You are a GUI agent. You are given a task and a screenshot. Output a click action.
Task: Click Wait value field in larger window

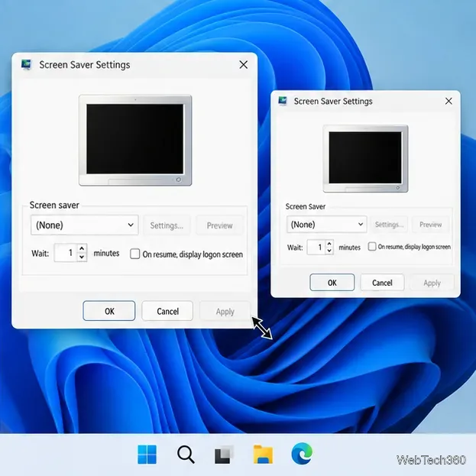pos(66,253)
